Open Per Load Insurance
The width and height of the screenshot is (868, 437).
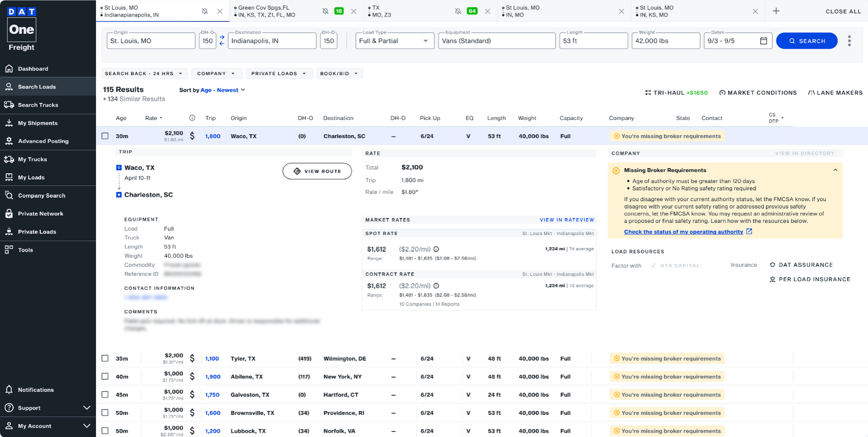(810, 279)
